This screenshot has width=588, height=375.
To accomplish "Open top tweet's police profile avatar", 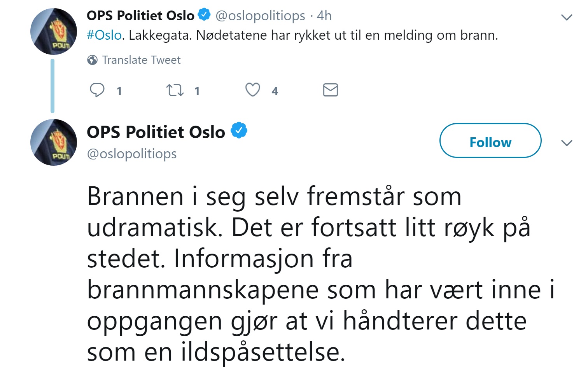I will click(x=54, y=32).
